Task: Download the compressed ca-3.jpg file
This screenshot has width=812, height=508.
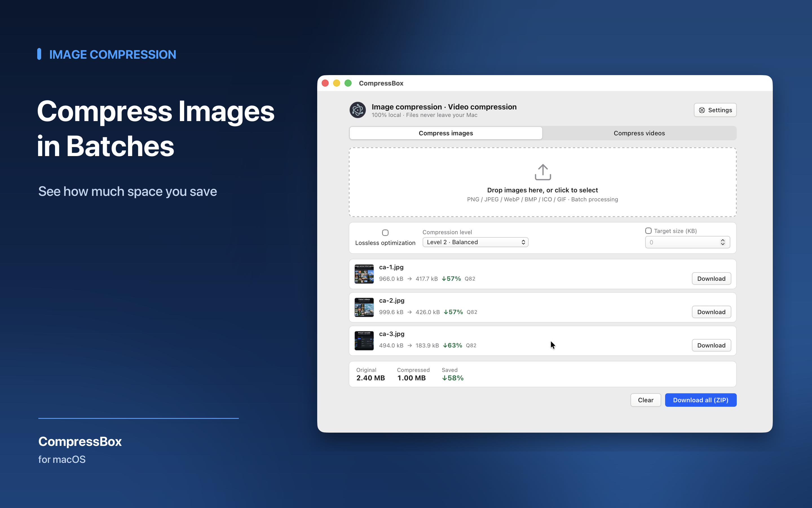Action: point(711,345)
